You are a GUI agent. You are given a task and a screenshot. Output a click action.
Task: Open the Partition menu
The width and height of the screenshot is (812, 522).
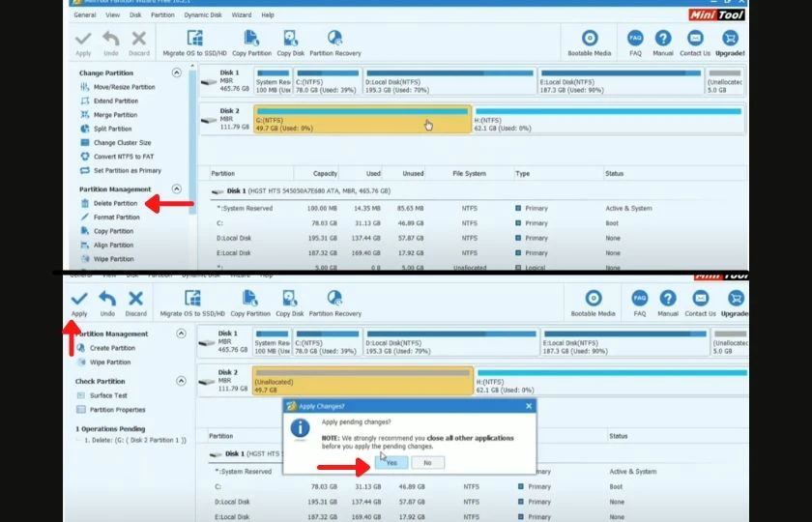162,15
